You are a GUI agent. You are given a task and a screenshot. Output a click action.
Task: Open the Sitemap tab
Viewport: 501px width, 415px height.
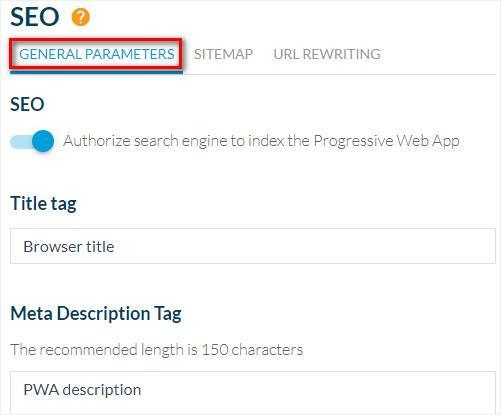(x=223, y=54)
